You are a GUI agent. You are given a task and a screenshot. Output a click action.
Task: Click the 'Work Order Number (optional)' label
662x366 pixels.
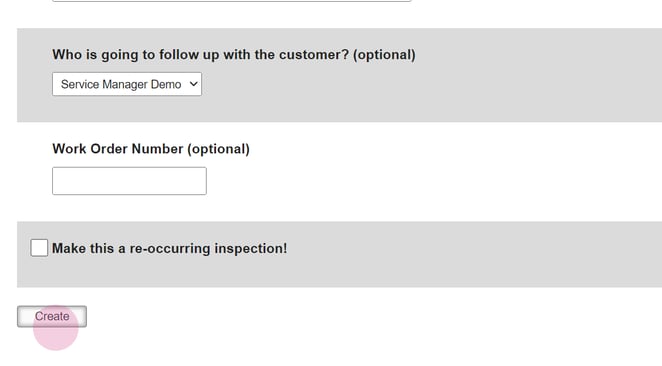[x=151, y=149]
